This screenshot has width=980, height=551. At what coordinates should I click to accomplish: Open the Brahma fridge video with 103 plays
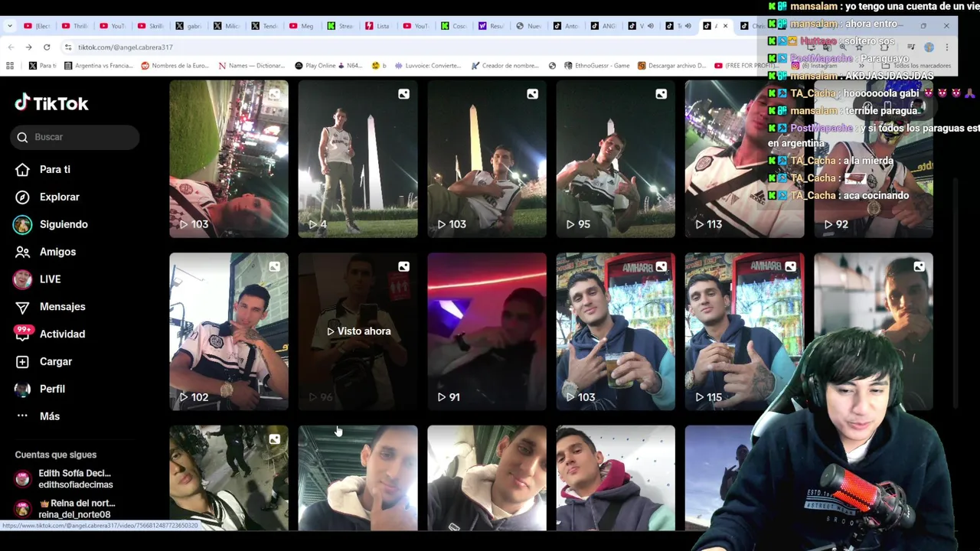click(x=616, y=331)
